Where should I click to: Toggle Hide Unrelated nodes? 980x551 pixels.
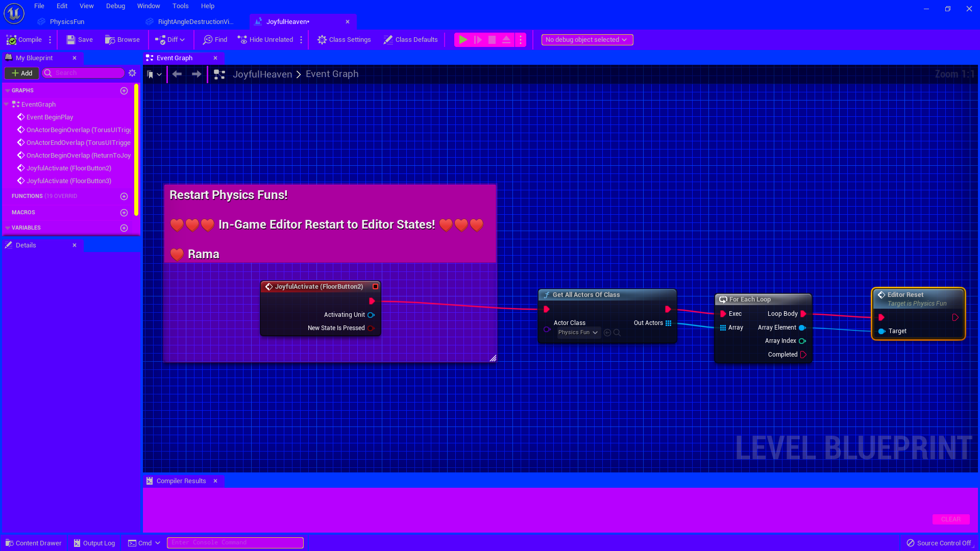265,39
